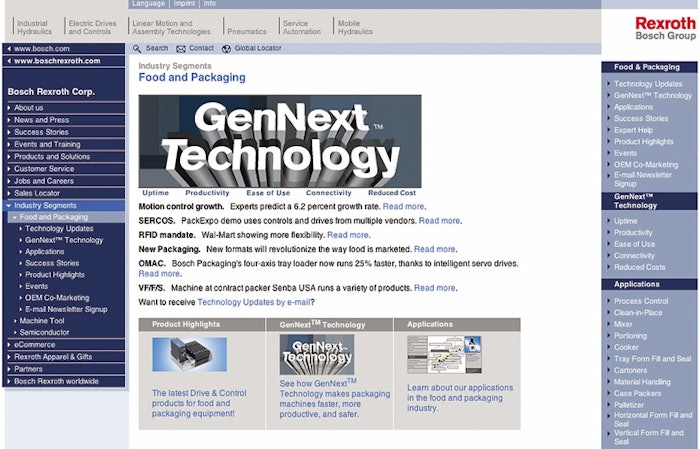Open Success Stories in right panel
Viewport: 700px width, 449px height.
641,119
